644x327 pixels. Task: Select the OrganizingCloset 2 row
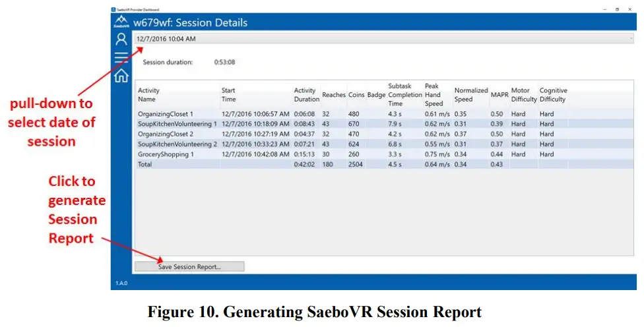pos(385,134)
